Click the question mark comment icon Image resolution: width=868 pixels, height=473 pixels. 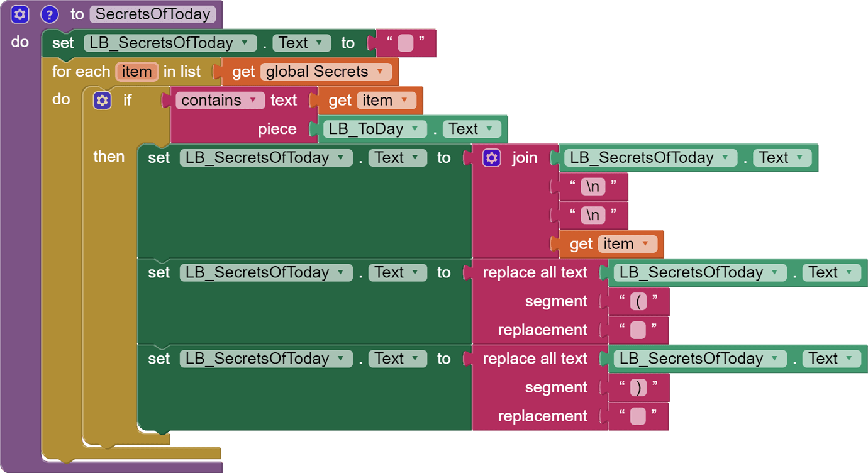coord(49,14)
